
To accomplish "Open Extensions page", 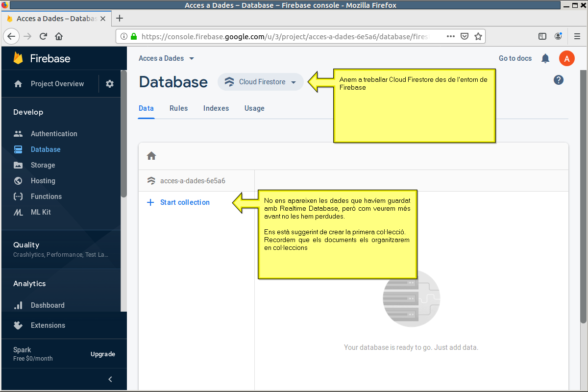I will point(48,325).
